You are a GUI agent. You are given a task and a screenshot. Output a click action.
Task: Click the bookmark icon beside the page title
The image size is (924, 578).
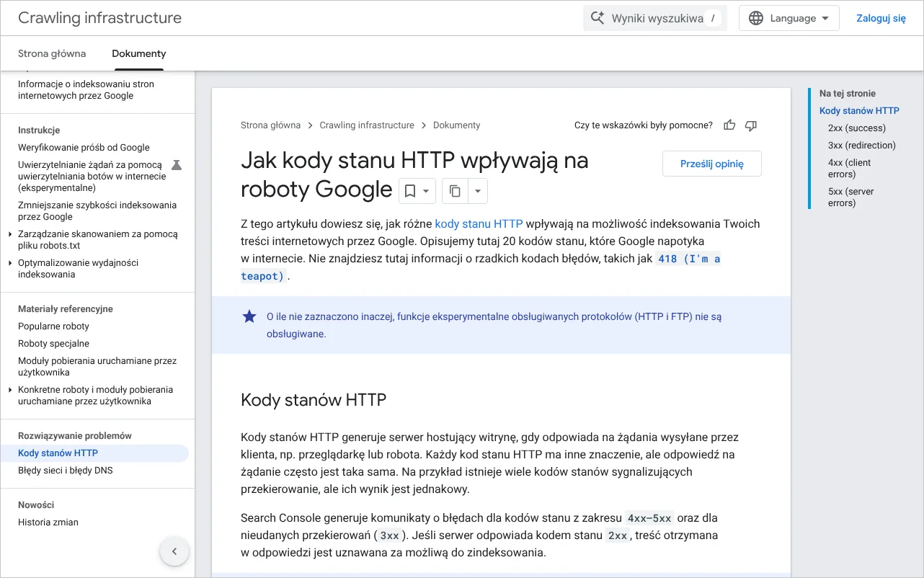coord(410,191)
